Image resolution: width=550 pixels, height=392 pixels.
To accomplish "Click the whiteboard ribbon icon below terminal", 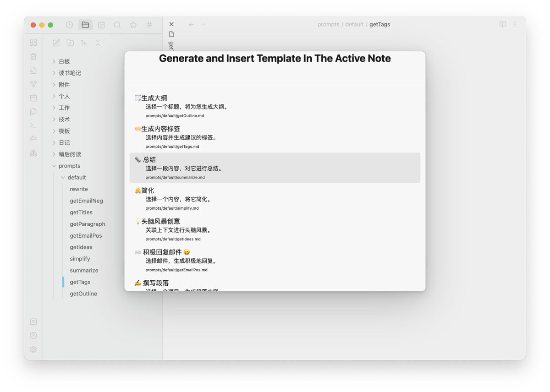I will coord(33,138).
